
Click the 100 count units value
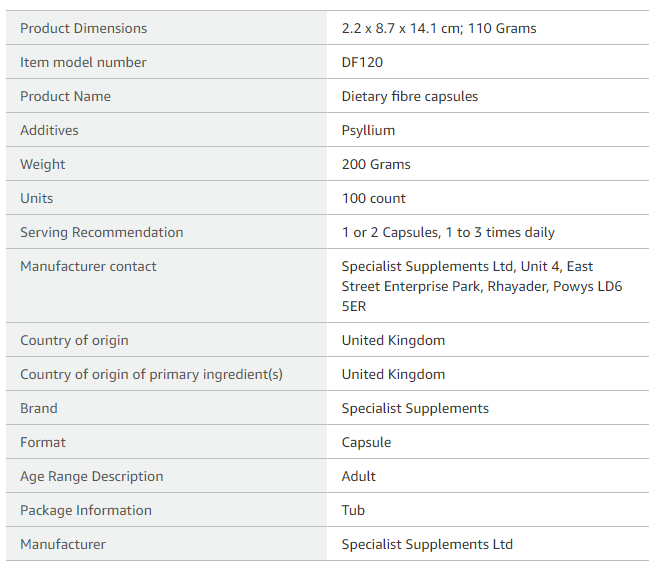click(374, 198)
